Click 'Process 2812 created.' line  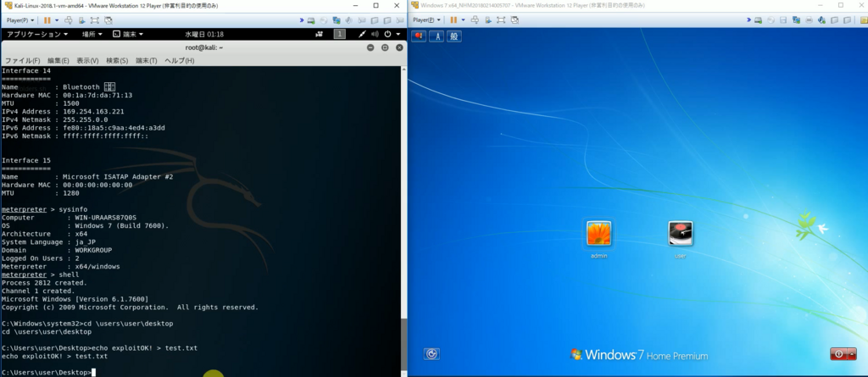(x=44, y=283)
